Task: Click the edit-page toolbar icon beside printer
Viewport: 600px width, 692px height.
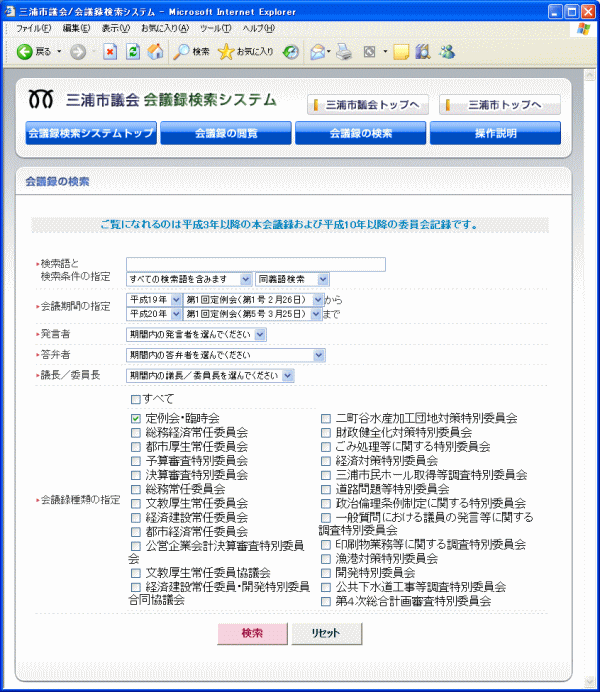Action: click(x=369, y=52)
